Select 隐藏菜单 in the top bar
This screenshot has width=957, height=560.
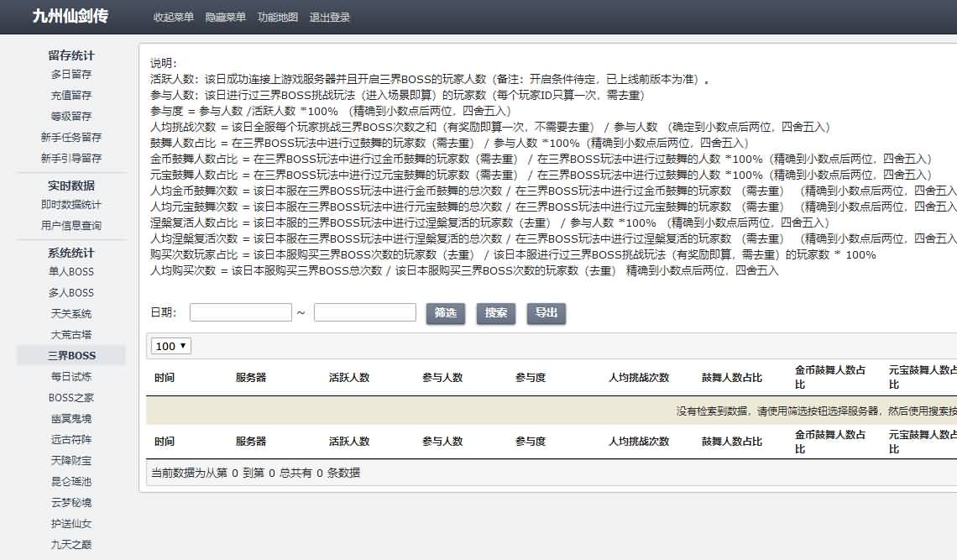[225, 17]
